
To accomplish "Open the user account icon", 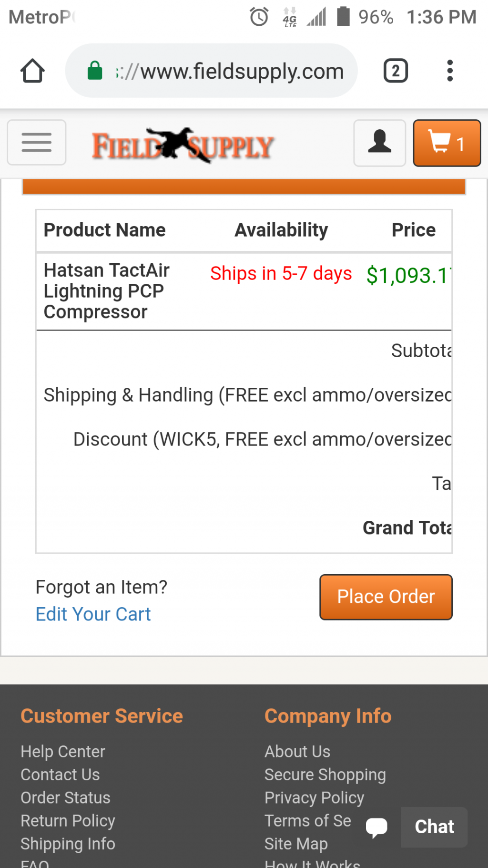I will pos(379,143).
